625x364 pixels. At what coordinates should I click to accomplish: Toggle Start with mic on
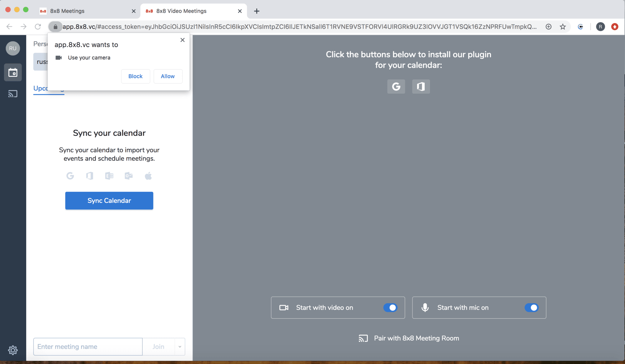click(531, 307)
